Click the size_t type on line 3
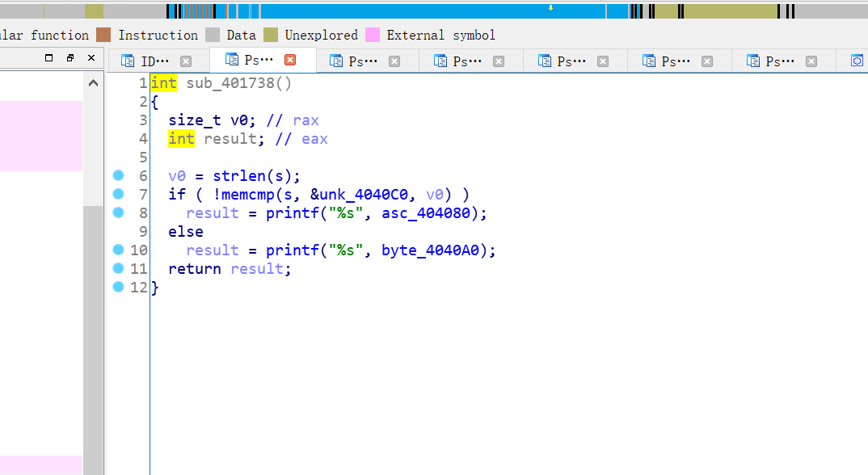 pyautogui.click(x=195, y=120)
